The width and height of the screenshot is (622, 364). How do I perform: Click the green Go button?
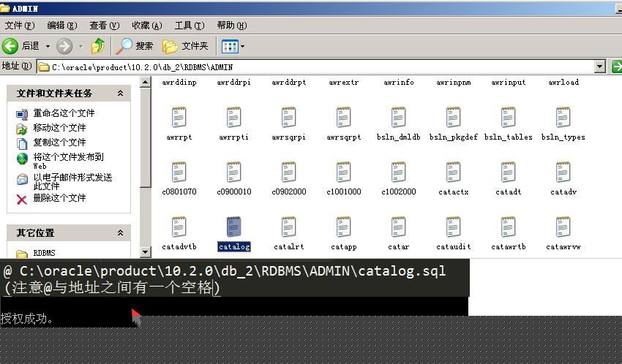pos(616,67)
